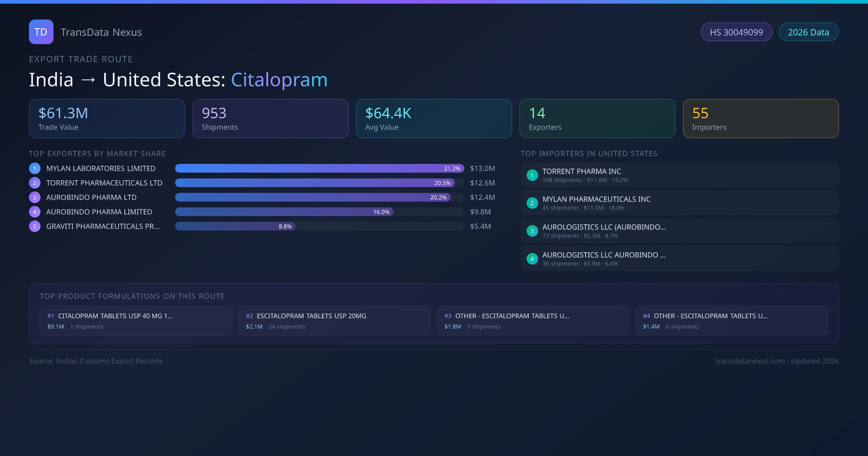Click the TD TransData Nexus logo
The image size is (868, 456).
pyautogui.click(x=41, y=32)
